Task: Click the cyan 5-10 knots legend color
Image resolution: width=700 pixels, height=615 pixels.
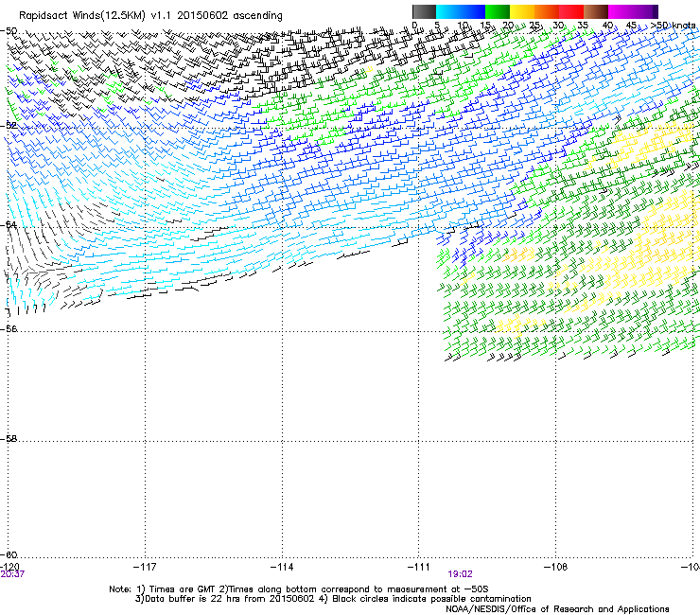Action: pos(448,11)
